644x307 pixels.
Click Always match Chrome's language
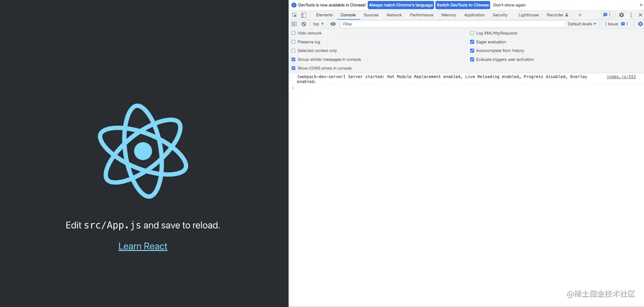[x=400, y=5]
